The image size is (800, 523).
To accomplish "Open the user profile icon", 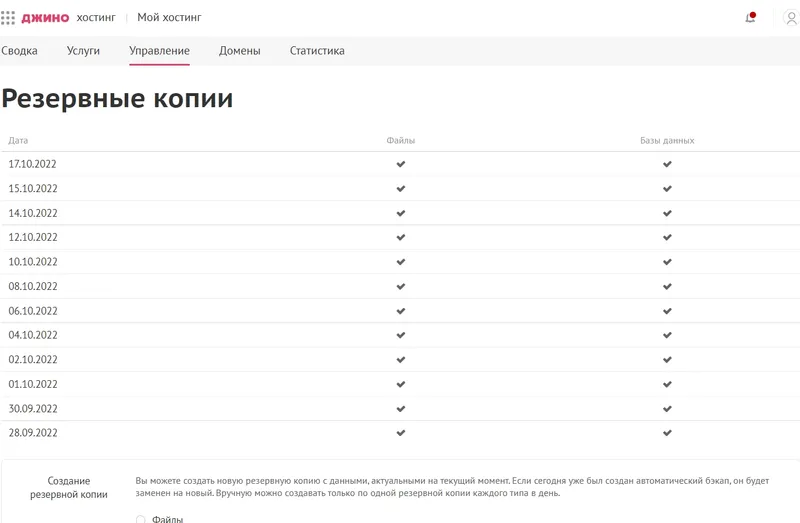I will pos(791,18).
